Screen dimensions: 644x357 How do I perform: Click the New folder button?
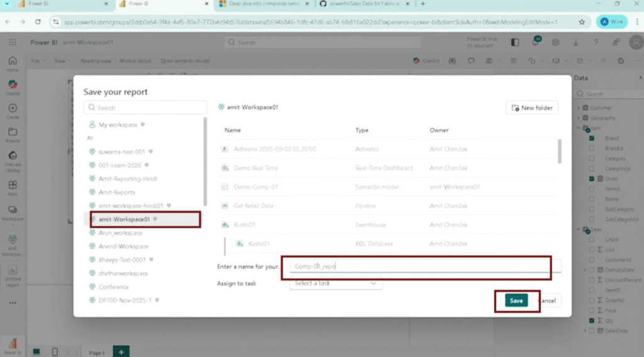click(532, 108)
